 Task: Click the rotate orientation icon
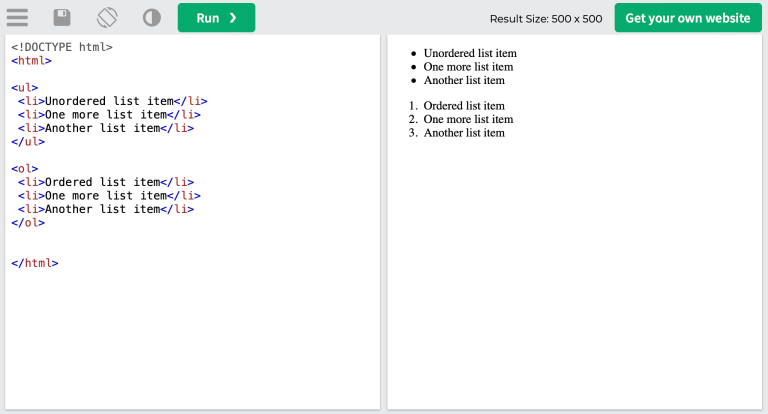pos(107,18)
